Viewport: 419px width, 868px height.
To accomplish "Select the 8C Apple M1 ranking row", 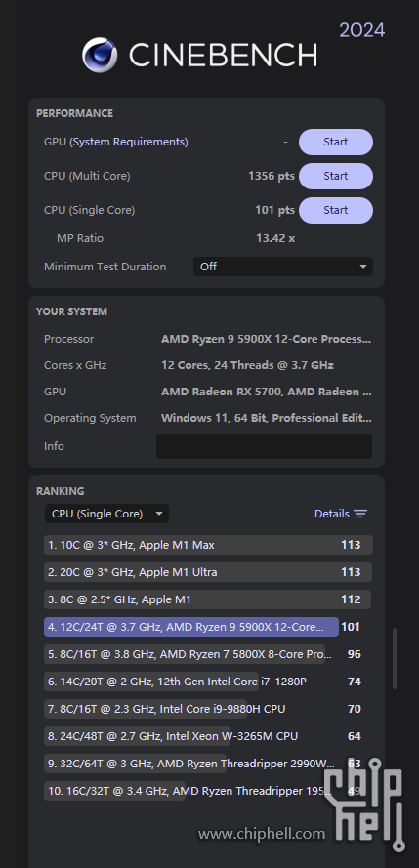I will pyautogui.click(x=208, y=599).
